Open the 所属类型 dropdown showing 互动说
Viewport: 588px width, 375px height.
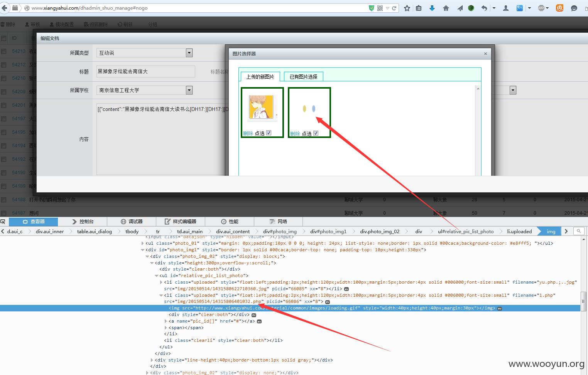(x=144, y=53)
